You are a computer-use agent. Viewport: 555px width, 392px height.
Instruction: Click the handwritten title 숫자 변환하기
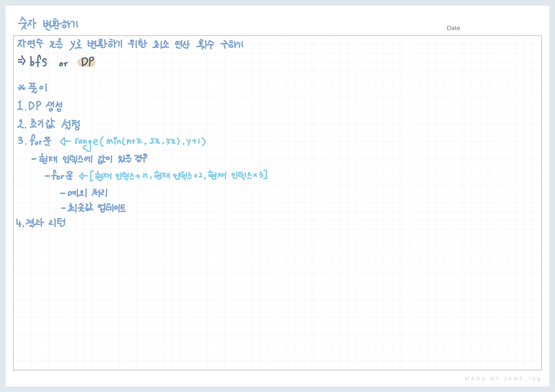[48, 23]
